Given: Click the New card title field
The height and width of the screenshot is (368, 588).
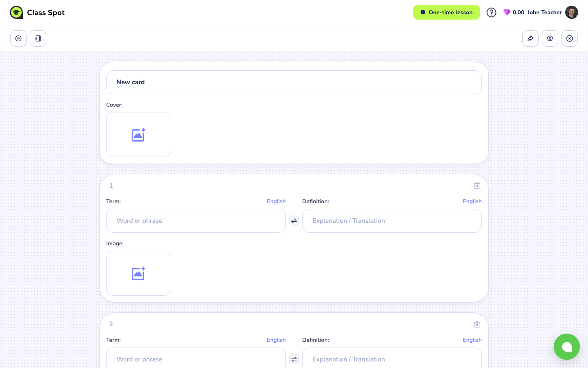Looking at the screenshot, I should point(294,82).
